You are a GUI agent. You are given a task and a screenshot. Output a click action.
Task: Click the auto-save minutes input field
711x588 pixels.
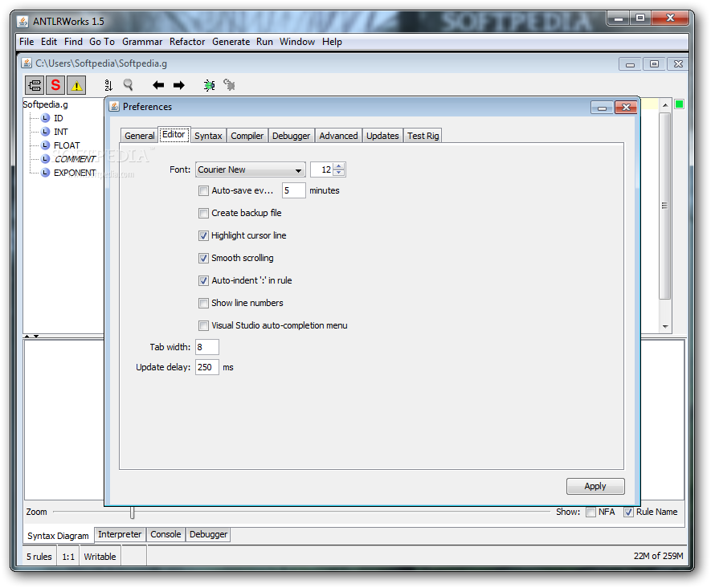click(293, 191)
